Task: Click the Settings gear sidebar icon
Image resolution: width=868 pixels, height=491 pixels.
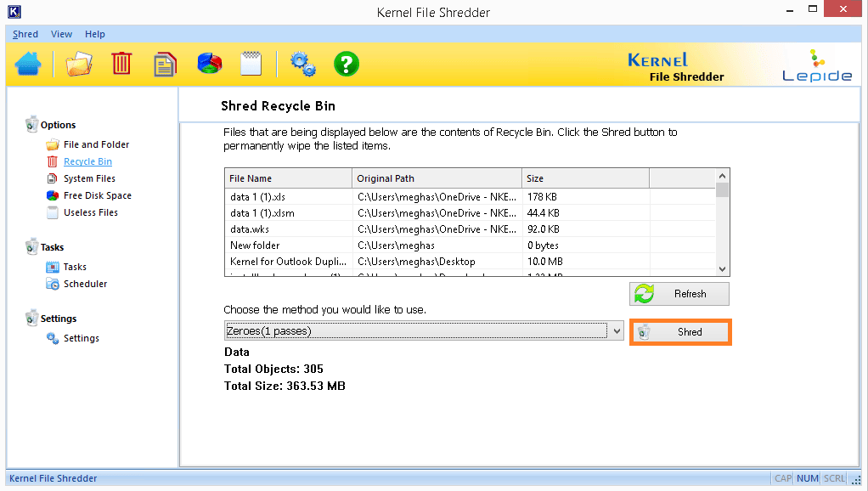Action: tap(53, 338)
